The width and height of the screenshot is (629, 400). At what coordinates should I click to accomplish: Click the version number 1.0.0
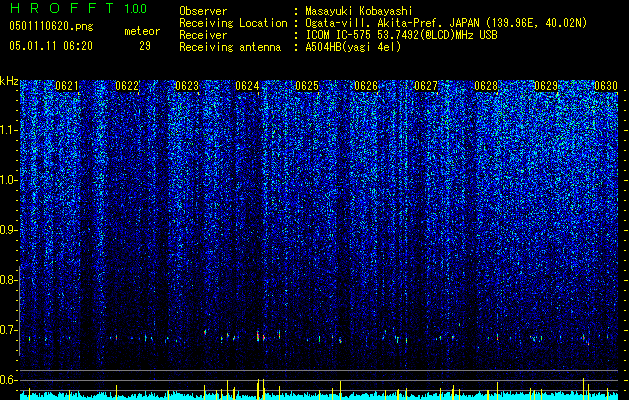click(136, 8)
